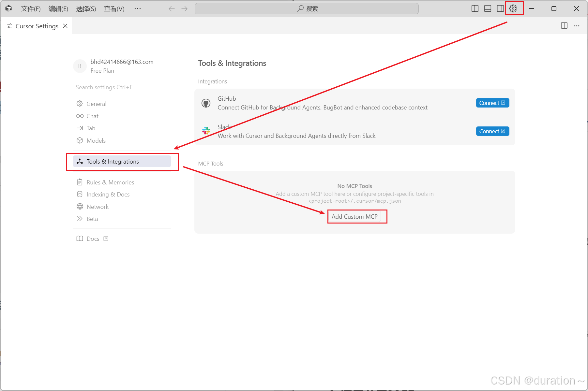Close the Cursor Settings tab
The width and height of the screenshot is (588, 391).
click(x=65, y=26)
